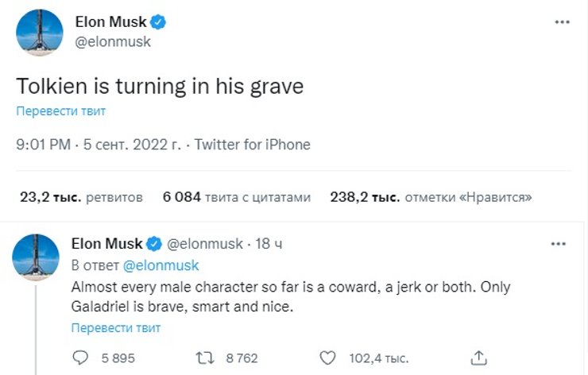Open reply tweet profile avatar

37,257
